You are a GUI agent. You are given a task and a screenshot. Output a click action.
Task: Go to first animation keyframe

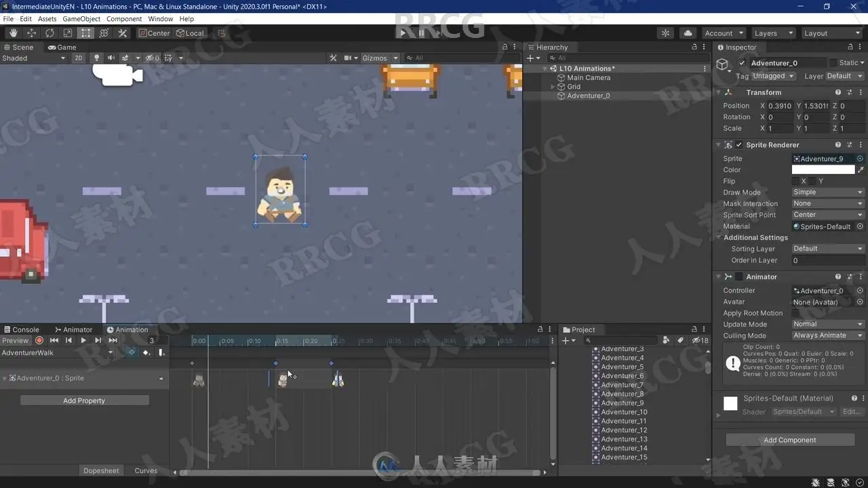point(54,340)
